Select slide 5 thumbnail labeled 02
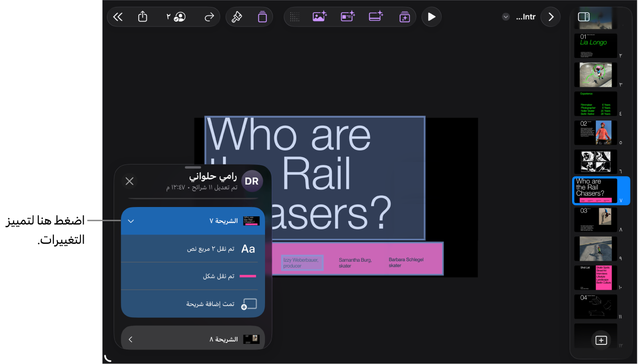Viewport: 638px width, 364px height. [x=595, y=133]
